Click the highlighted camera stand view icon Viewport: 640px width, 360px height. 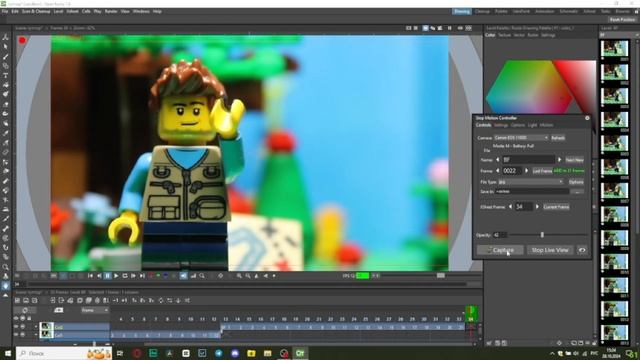[x=425, y=28]
